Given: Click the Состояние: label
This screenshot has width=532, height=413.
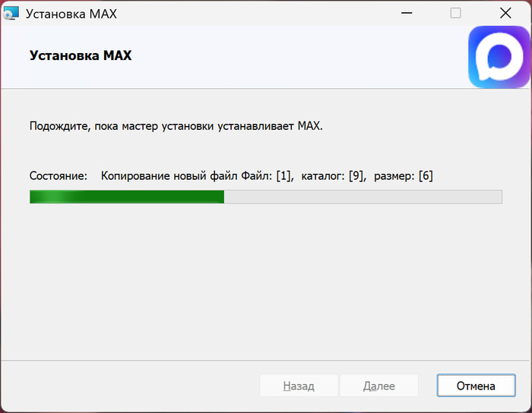Looking at the screenshot, I should tap(59, 176).
